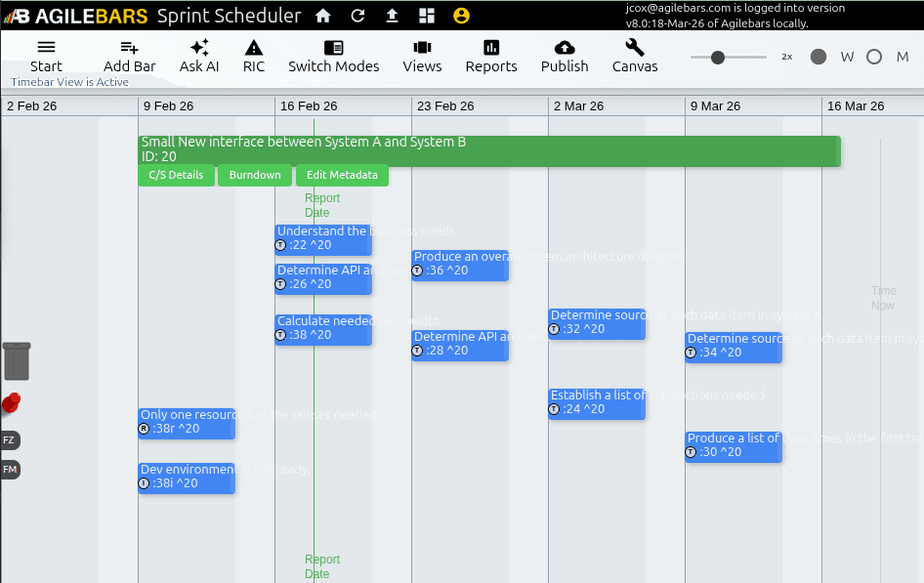The width and height of the screenshot is (924, 583).
Task: Select the M view radio button
Action: [x=874, y=57]
